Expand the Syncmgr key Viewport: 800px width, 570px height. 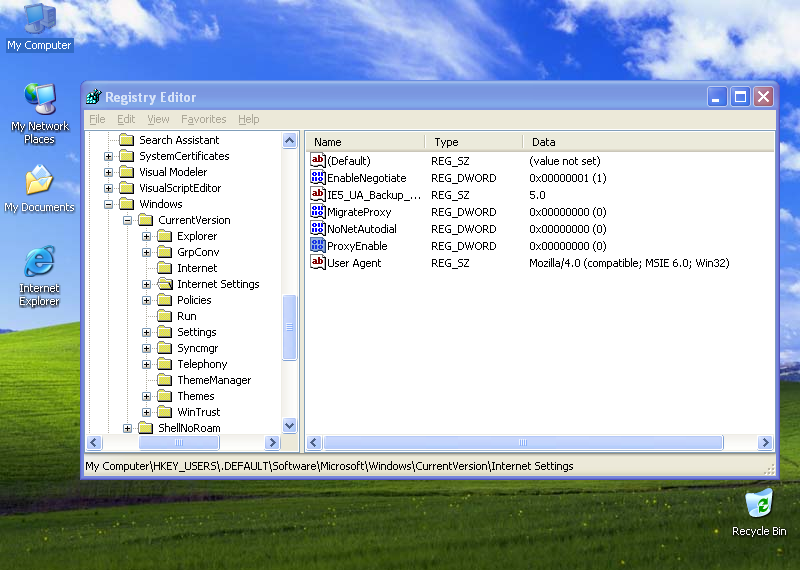[x=146, y=348]
